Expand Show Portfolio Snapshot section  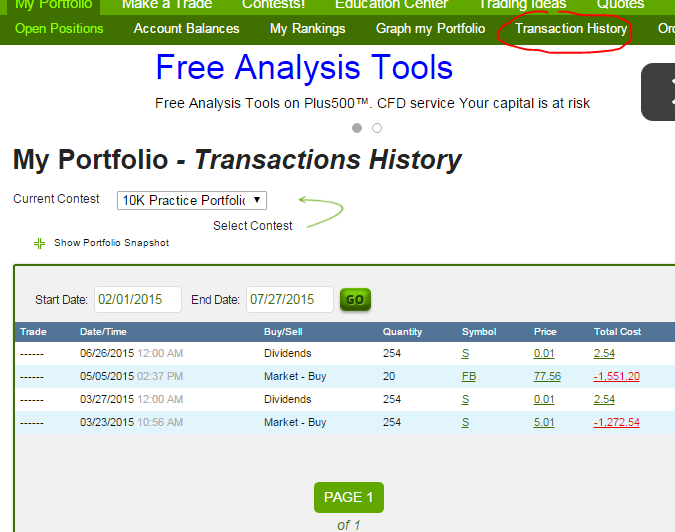[x=111, y=243]
